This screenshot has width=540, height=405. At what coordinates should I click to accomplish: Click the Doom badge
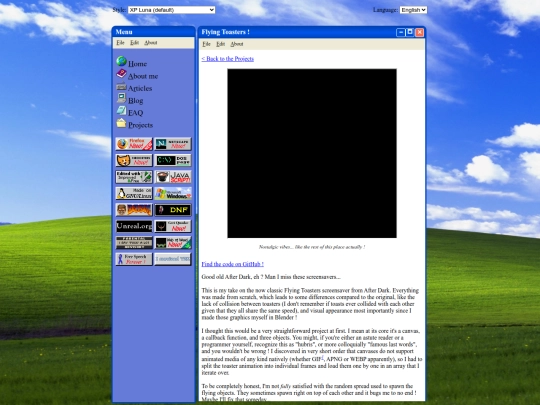(134, 210)
